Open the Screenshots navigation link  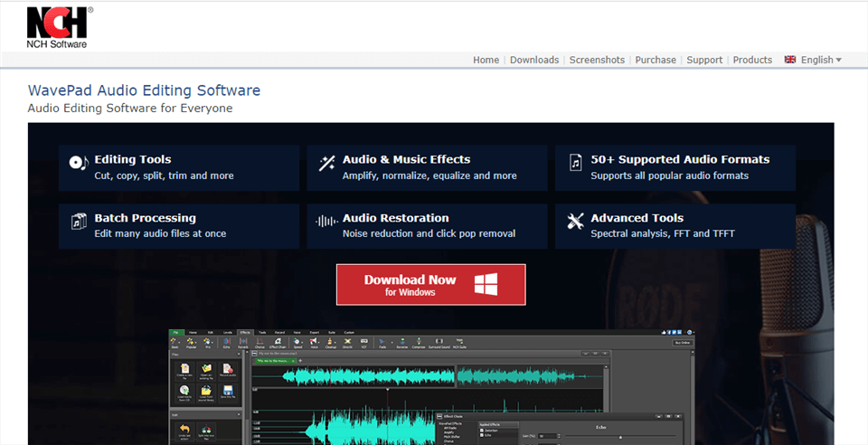click(x=597, y=60)
